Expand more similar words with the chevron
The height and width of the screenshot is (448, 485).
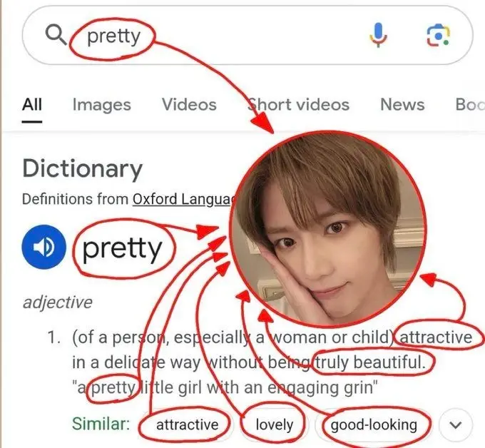pyautogui.click(x=456, y=427)
